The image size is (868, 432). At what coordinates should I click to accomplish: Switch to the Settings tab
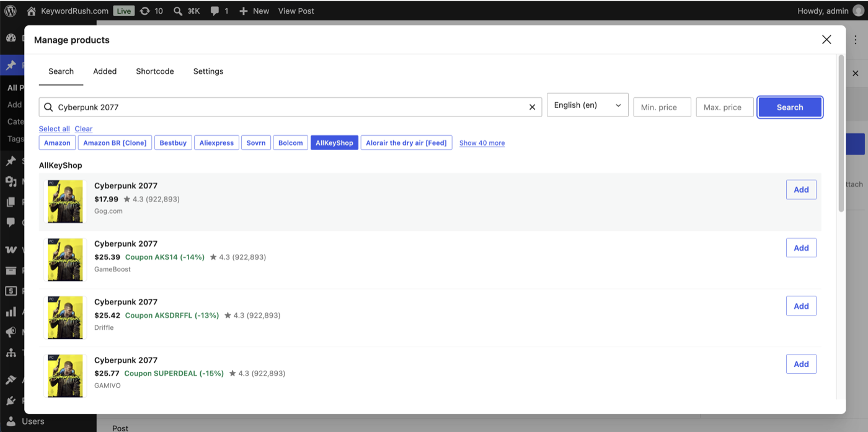click(208, 71)
